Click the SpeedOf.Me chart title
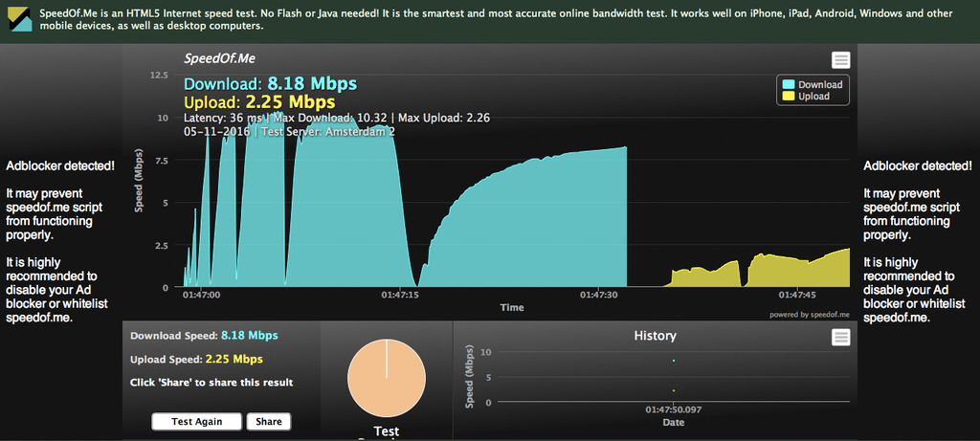The image size is (980, 441). pyautogui.click(x=219, y=58)
